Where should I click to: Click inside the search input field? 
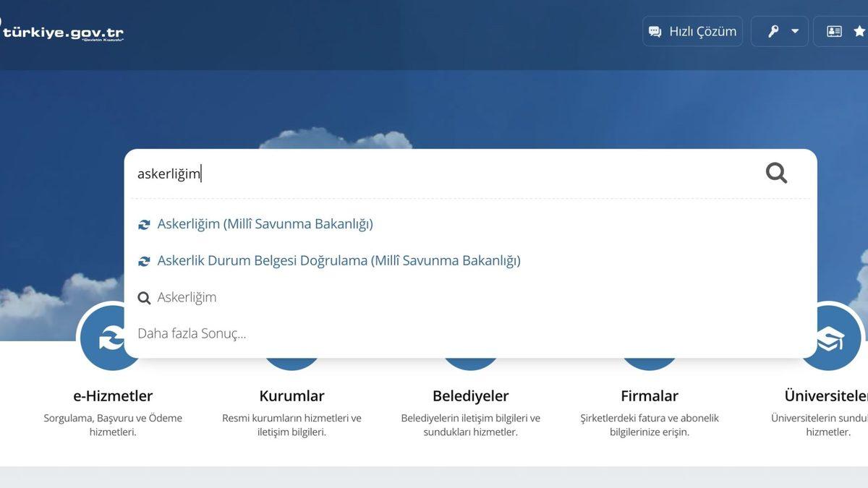[362, 173]
